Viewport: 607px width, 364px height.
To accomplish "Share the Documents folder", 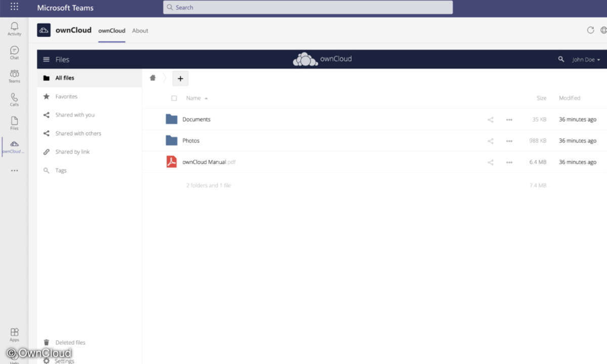I will point(490,120).
